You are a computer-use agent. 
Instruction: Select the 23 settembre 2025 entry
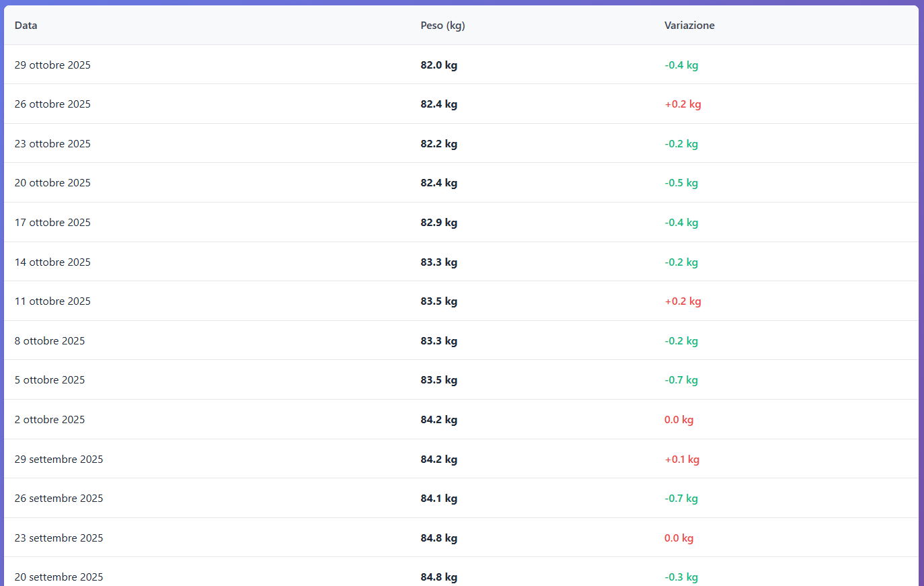[x=59, y=538]
